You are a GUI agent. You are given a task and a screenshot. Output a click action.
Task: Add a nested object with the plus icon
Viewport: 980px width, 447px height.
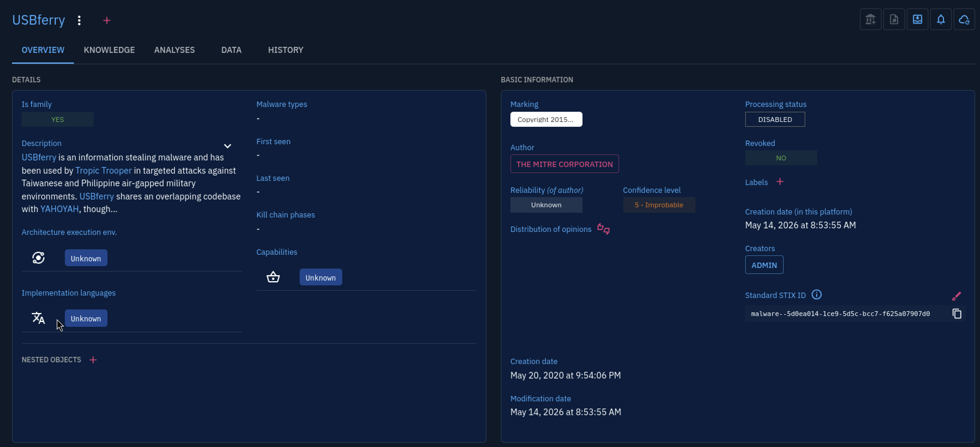point(93,360)
